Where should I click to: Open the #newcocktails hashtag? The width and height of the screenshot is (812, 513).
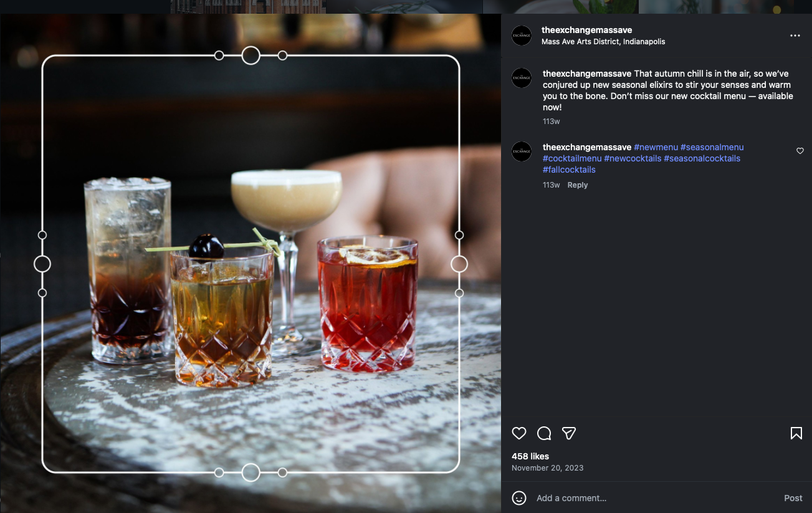tap(633, 158)
